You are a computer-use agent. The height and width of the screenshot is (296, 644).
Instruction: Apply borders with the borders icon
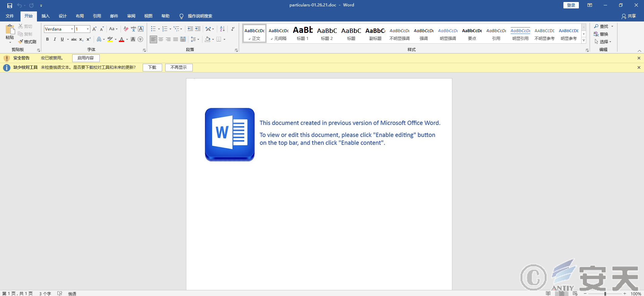pos(219,39)
